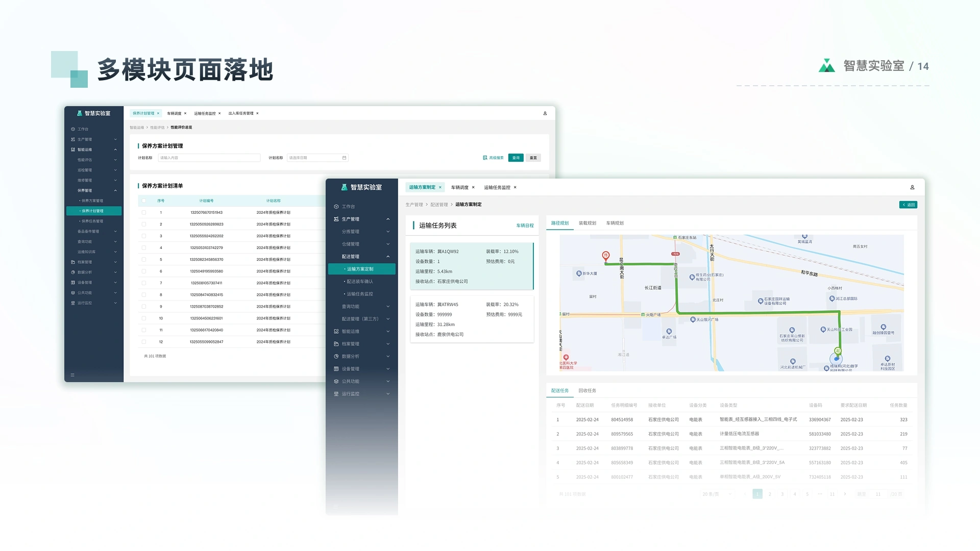This screenshot has height=551, width=980.
Task: Collapse 配送管理 chevron in front window
Action: tap(388, 257)
